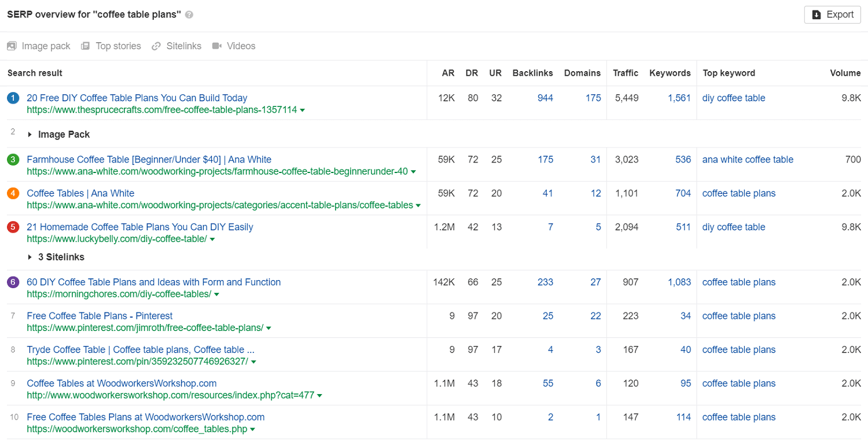Open dropdown next to accent-table-plans URL
The height and width of the screenshot is (445, 868).
(418, 205)
